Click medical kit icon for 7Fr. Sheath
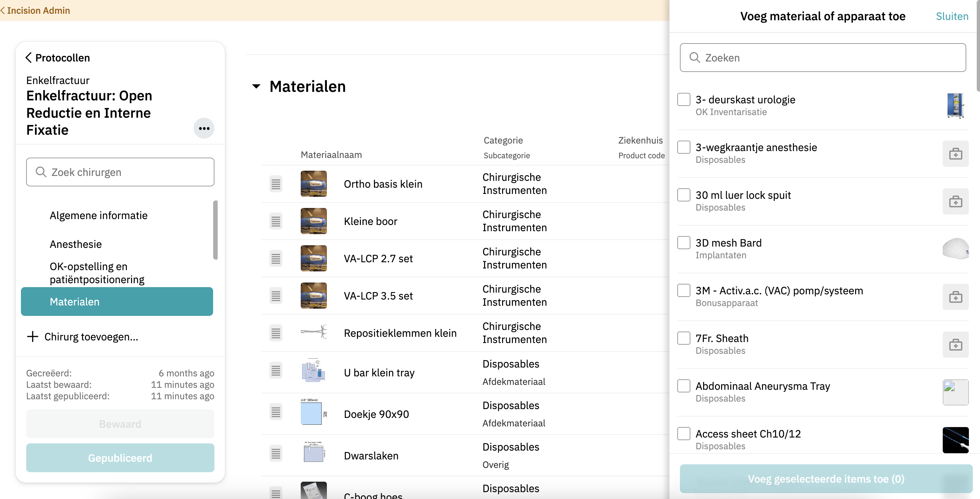 coord(955,345)
